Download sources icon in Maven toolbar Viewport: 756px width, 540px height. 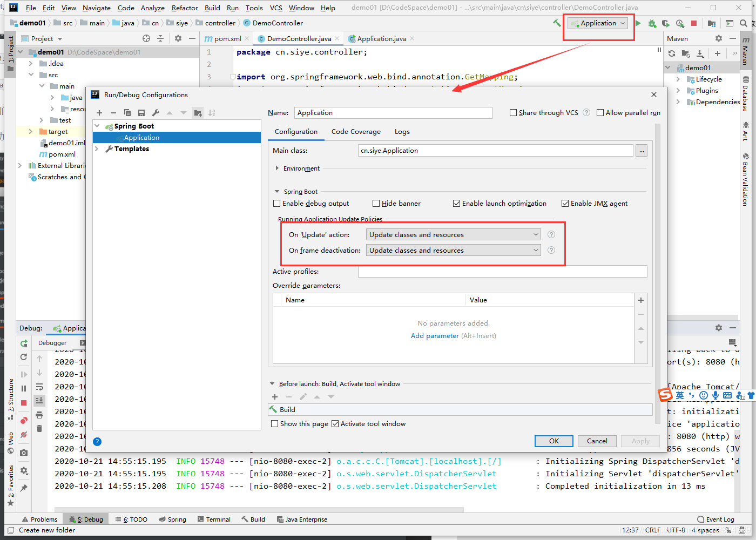coord(700,53)
